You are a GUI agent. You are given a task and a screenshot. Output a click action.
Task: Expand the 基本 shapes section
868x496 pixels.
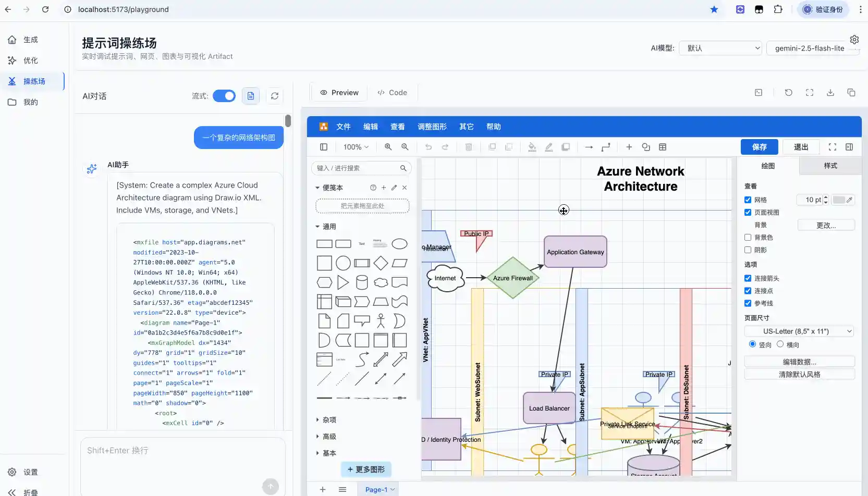point(326,453)
